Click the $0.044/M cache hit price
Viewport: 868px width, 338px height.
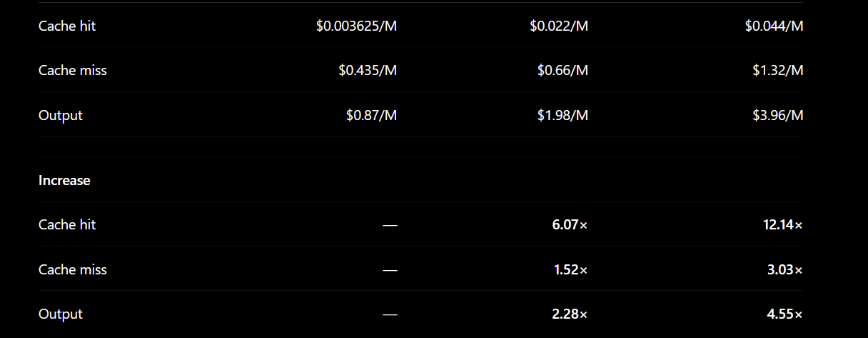point(774,26)
